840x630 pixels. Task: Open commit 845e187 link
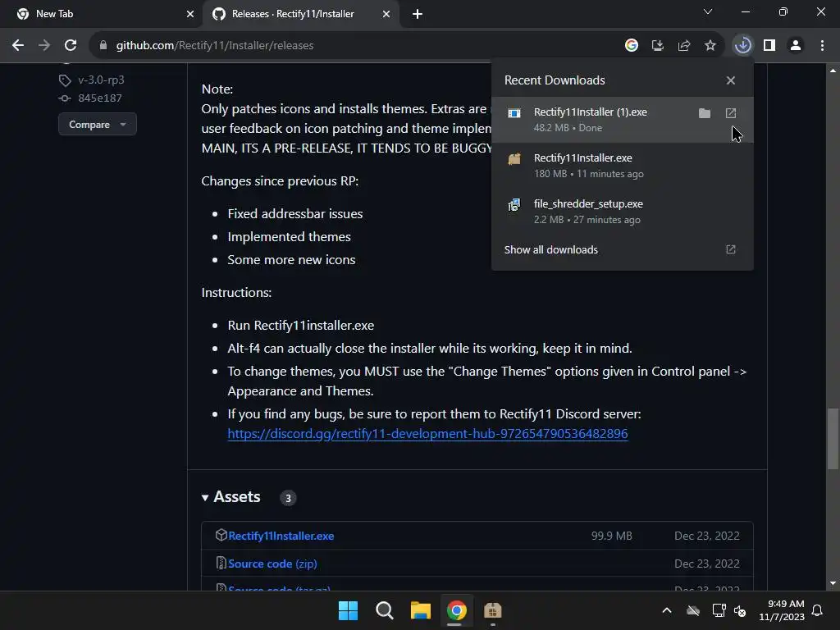[x=99, y=98]
